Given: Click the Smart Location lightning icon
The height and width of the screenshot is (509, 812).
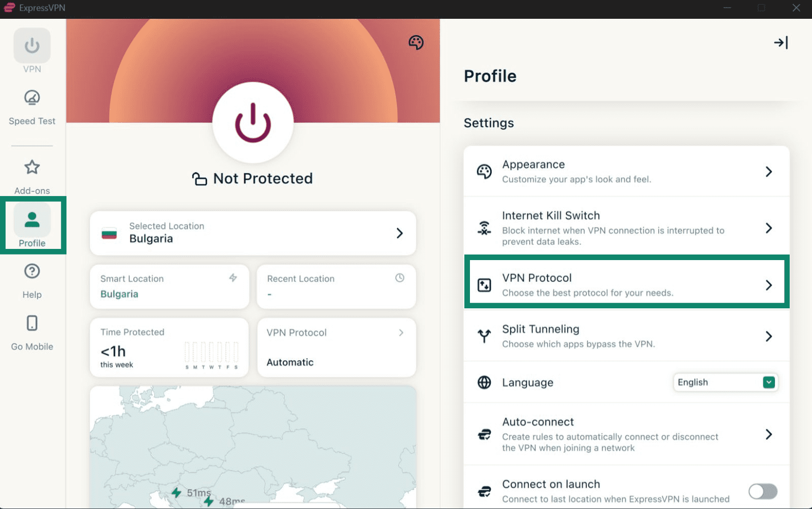Looking at the screenshot, I should coord(233,278).
